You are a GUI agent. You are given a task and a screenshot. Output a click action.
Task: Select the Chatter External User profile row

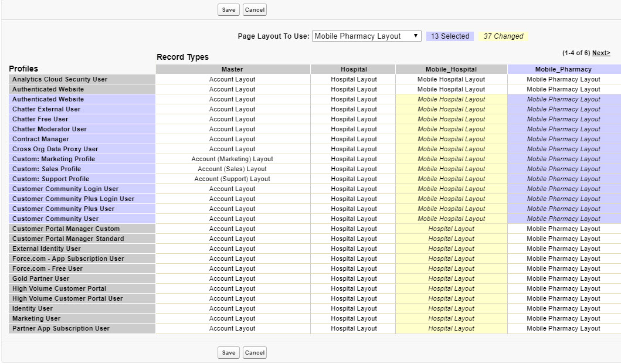coord(46,109)
